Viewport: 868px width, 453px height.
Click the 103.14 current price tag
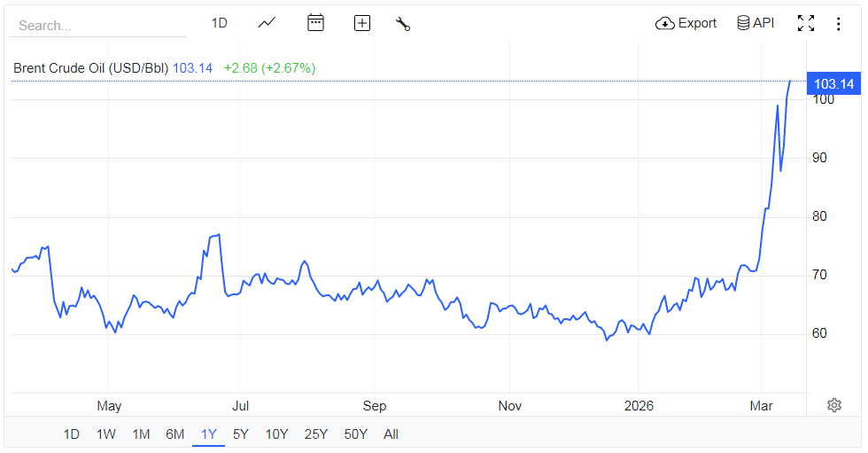pos(833,84)
